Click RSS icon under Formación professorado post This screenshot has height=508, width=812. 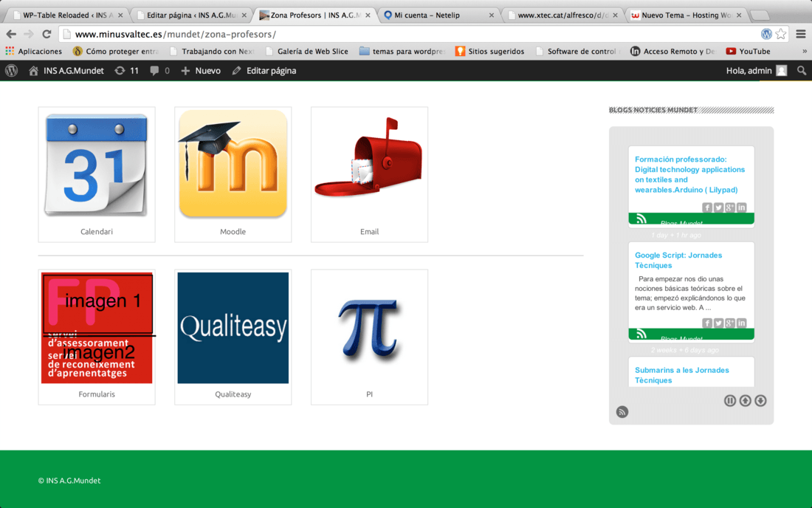tap(641, 219)
